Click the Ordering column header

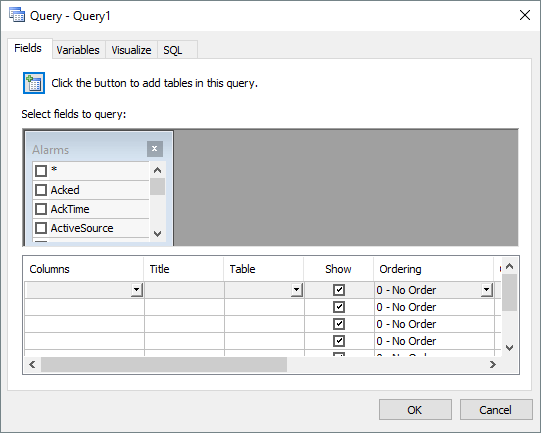[434, 269]
